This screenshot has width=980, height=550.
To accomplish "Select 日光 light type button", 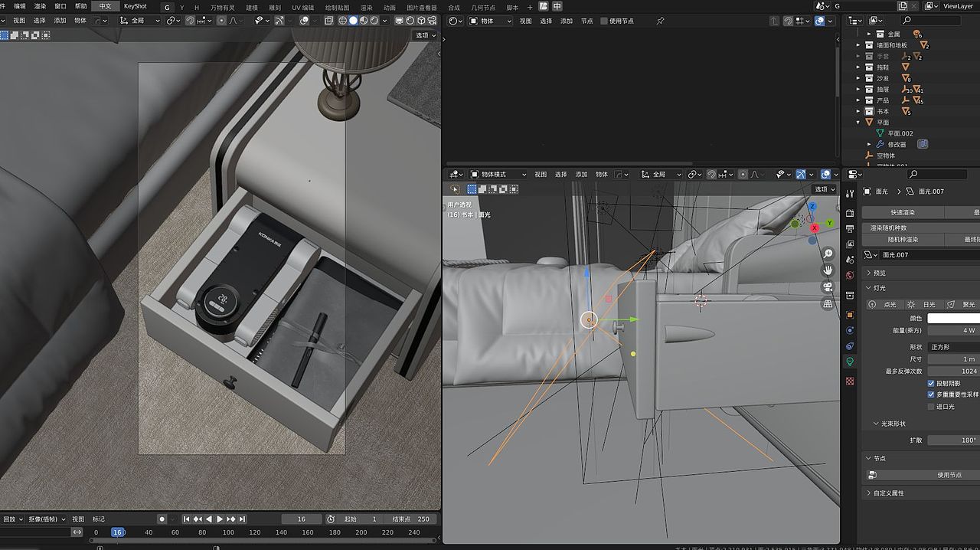I will pyautogui.click(x=923, y=304).
